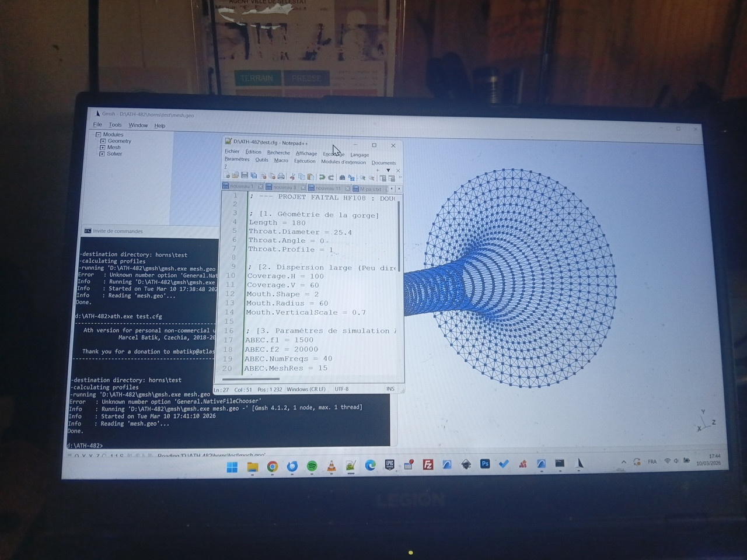Click the Redo arrow in Notepad++ toolbar

(330, 177)
